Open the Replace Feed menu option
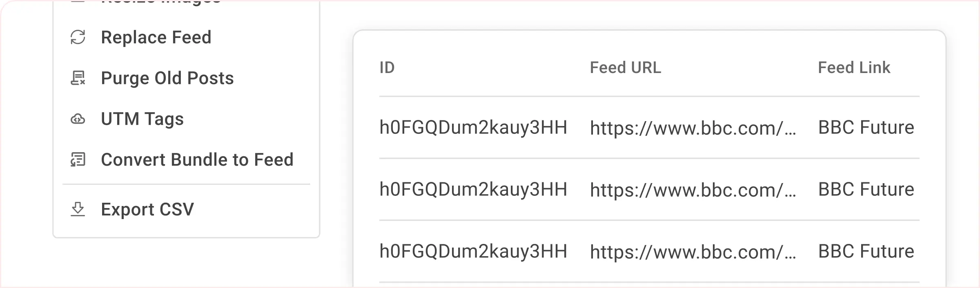This screenshot has width=980, height=288. point(156,38)
